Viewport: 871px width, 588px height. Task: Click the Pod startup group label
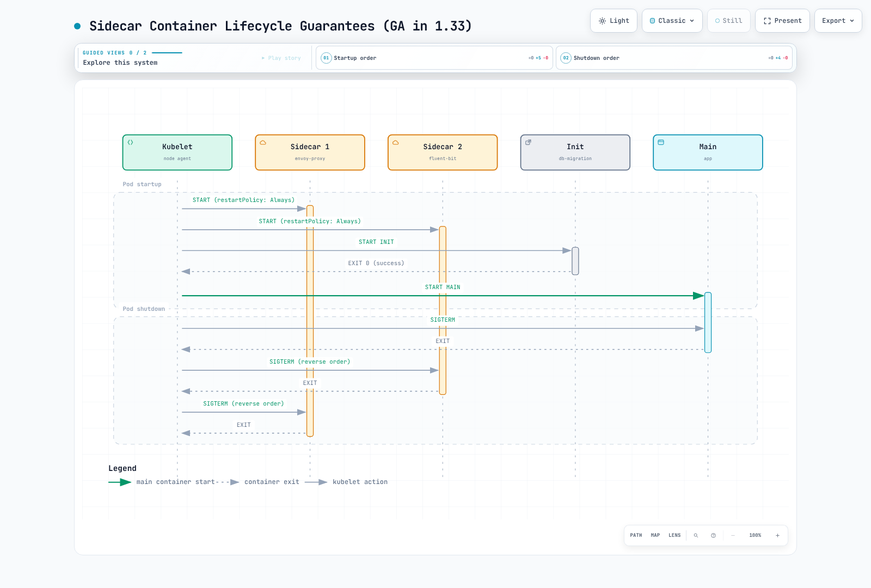(x=142, y=184)
